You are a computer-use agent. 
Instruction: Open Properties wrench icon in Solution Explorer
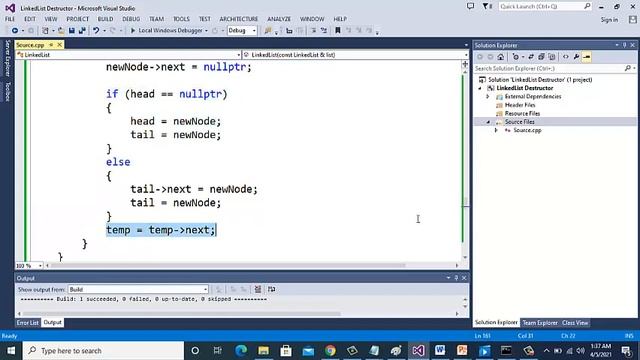pyautogui.click(x=576, y=57)
